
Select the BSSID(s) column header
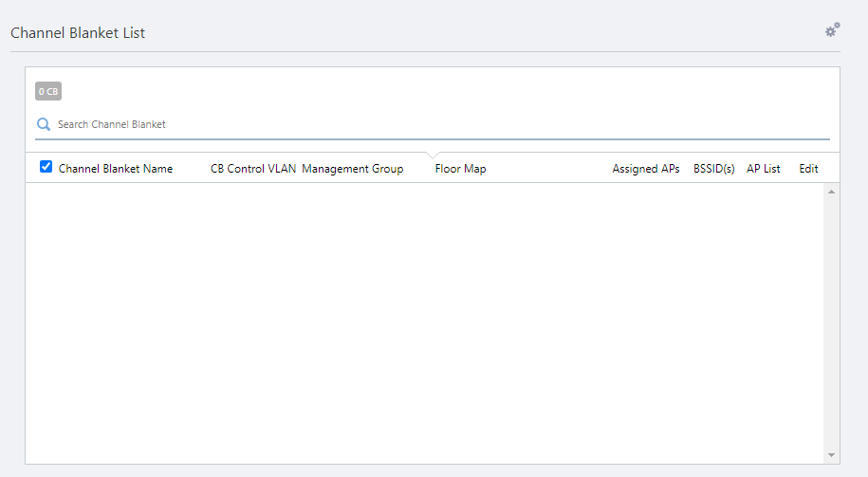click(x=713, y=169)
